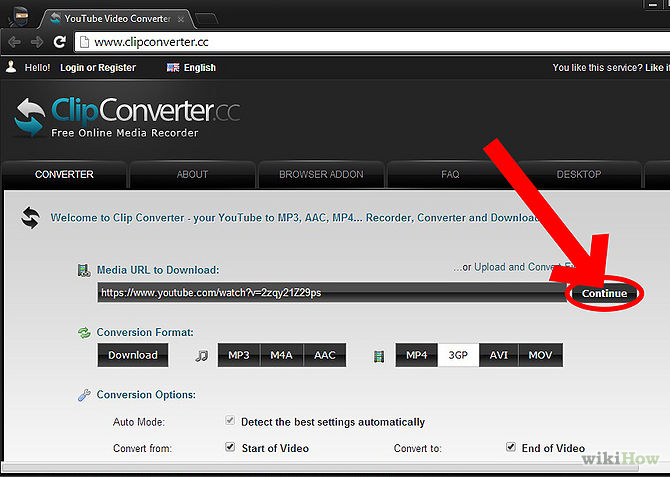The image size is (670, 477).
Task: Click the browser address bar
Action: click(372, 42)
